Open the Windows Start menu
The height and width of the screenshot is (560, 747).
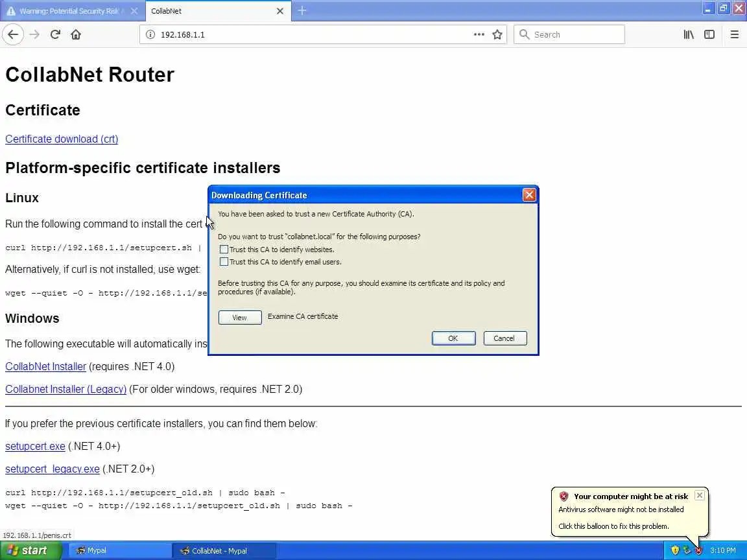(30, 550)
